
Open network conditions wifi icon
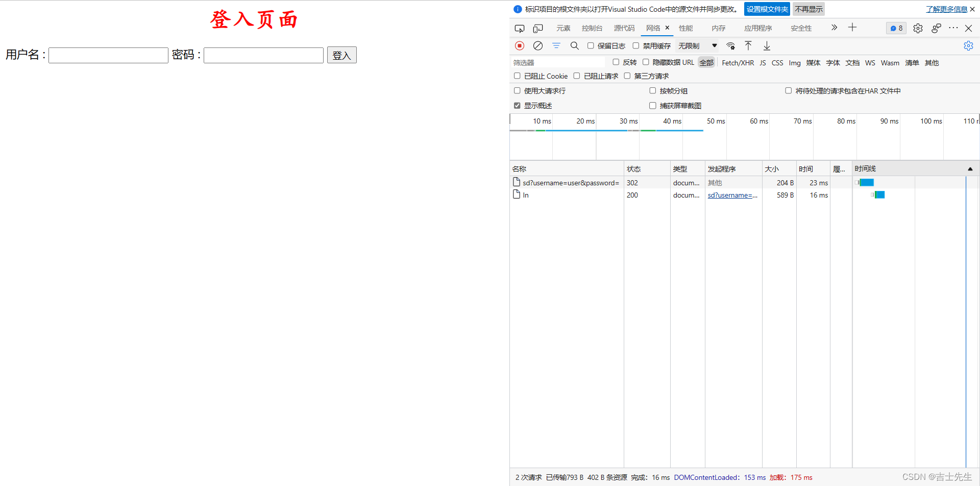(x=731, y=46)
